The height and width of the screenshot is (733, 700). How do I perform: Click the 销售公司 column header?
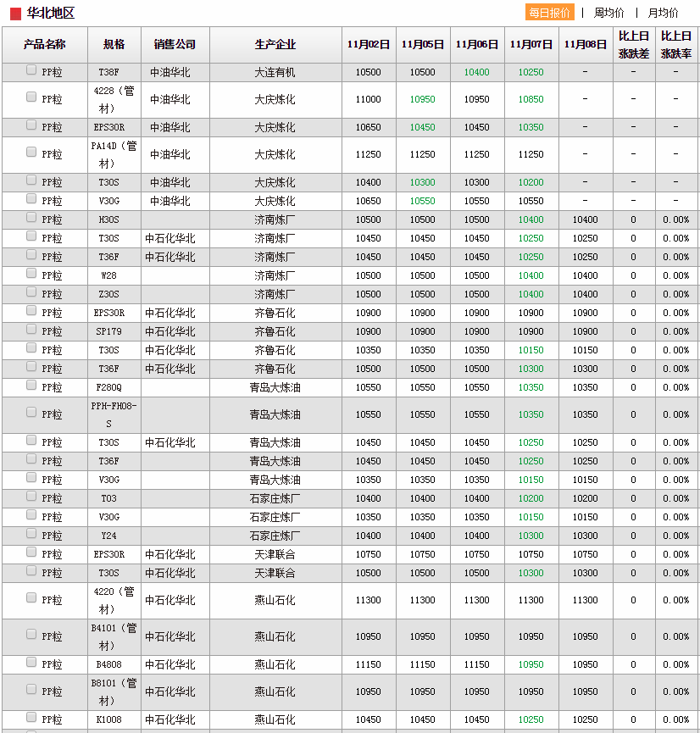pos(175,44)
